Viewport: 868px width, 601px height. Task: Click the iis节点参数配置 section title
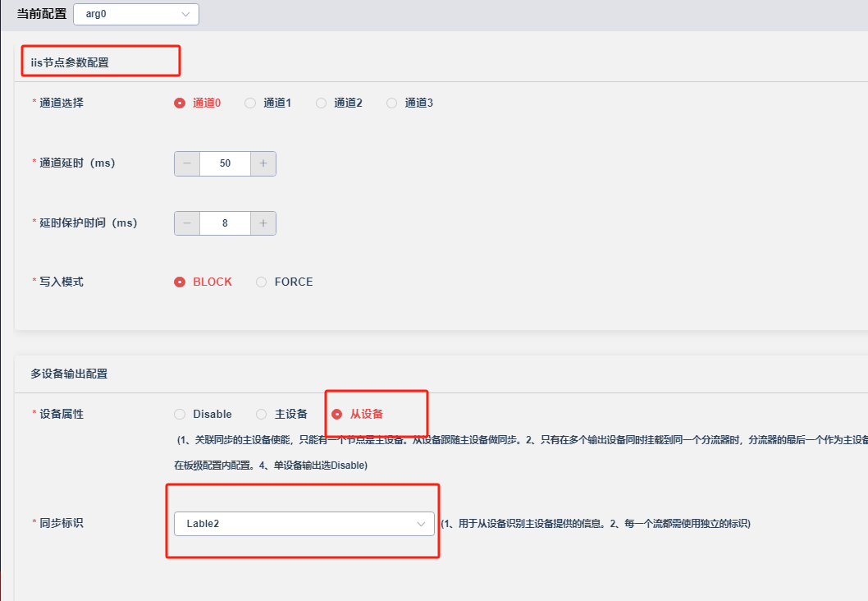tap(70, 62)
